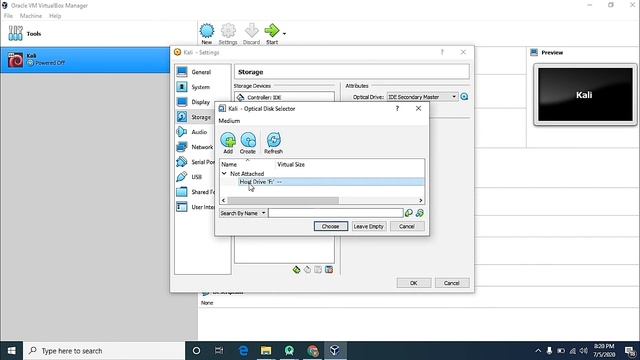
Task: Select Host Drive 'F:' row
Action: [x=331, y=182]
